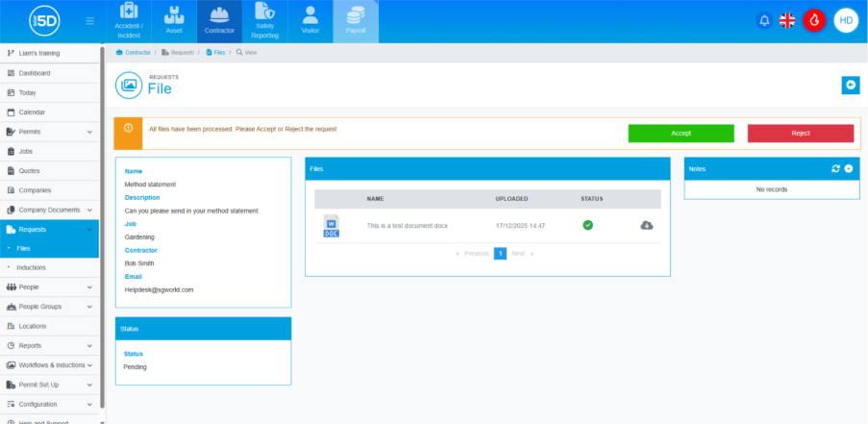868x424 pixels.
Task: Select page 1 in files pagination
Action: [x=500, y=254]
